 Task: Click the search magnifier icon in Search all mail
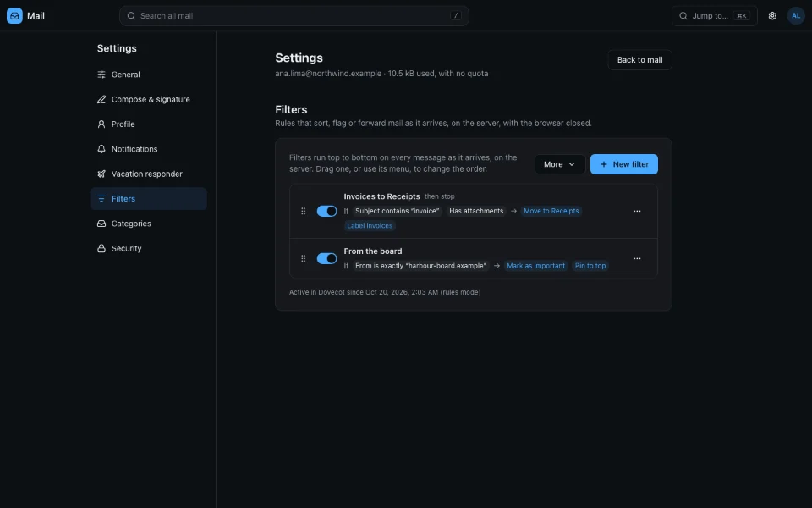[x=132, y=15]
